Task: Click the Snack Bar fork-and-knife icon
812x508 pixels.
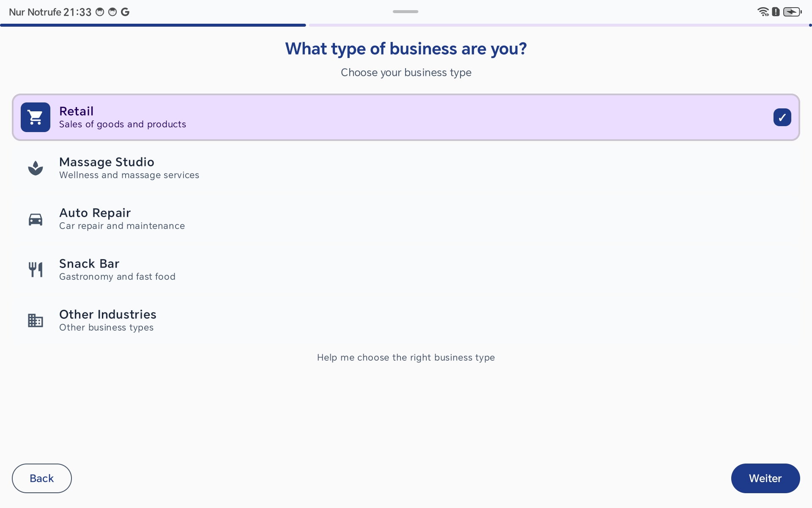Action: [x=36, y=270]
